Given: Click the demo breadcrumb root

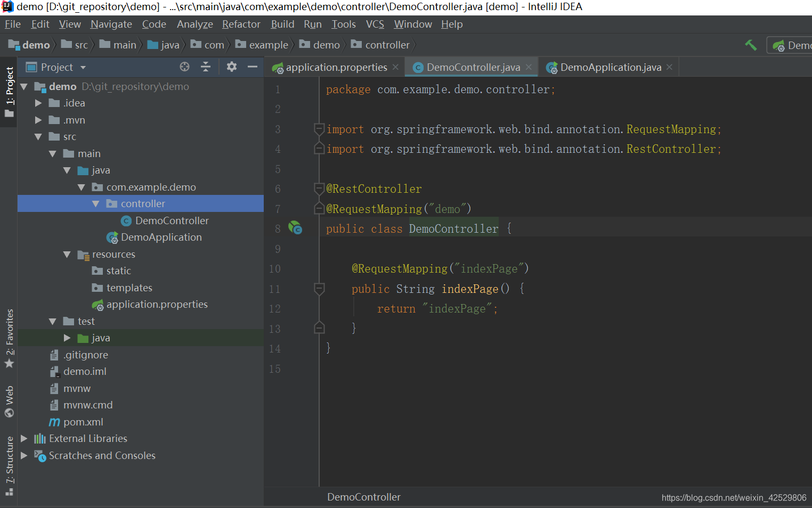Looking at the screenshot, I should 29,45.
